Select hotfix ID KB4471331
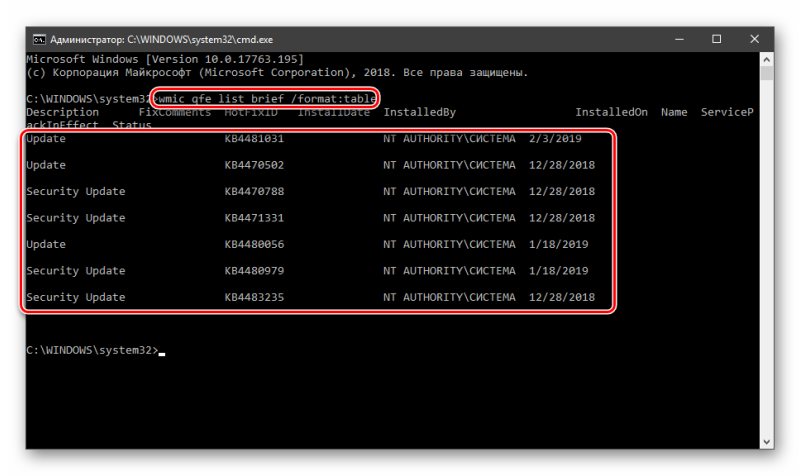Viewport: 800px width, 476px height. click(x=254, y=218)
